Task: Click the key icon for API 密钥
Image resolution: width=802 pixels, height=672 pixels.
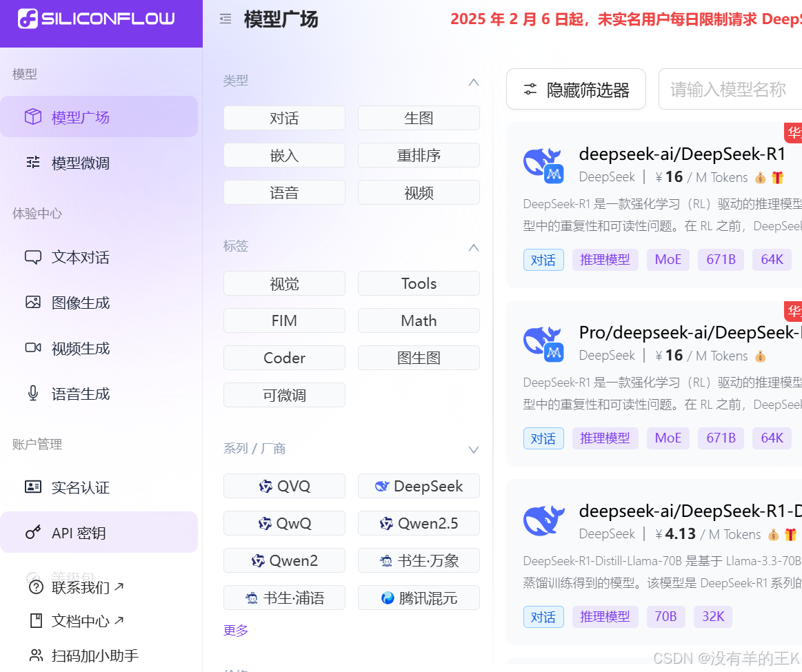Action: click(33, 532)
